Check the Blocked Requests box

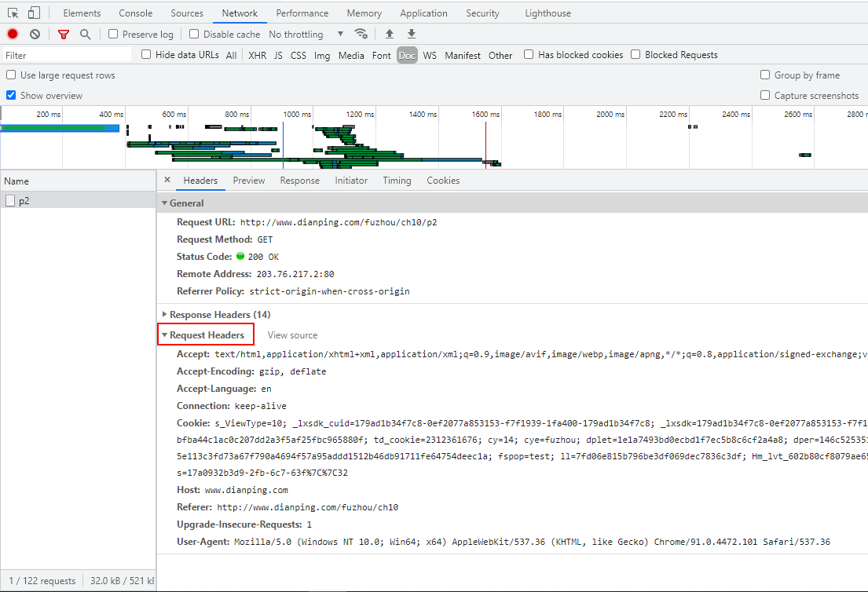[635, 54]
